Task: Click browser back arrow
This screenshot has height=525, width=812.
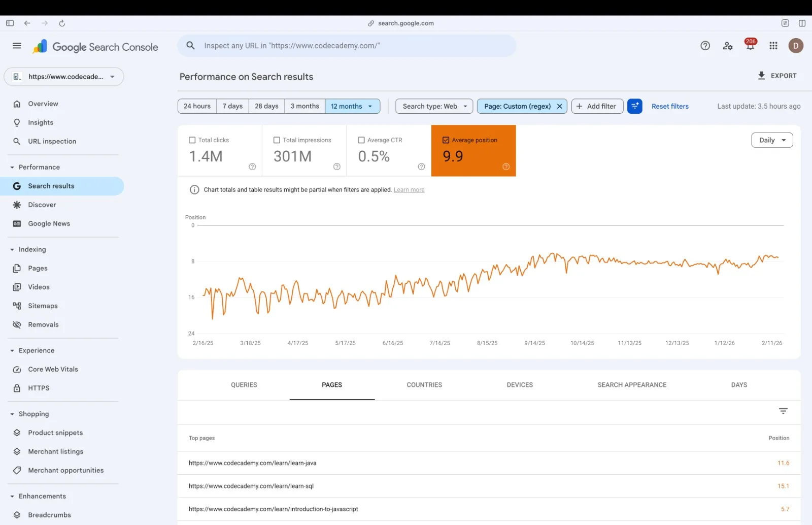Action: tap(27, 23)
